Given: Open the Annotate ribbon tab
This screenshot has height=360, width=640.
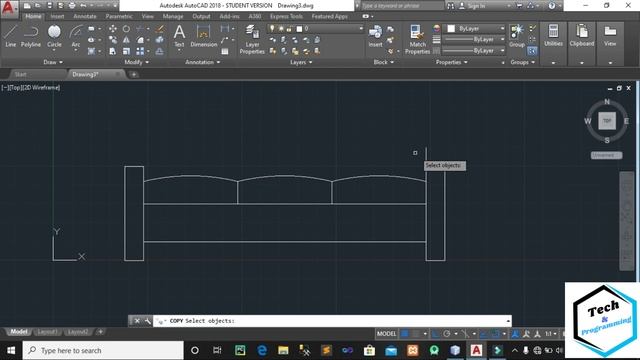Looking at the screenshot, I should 84,16.
